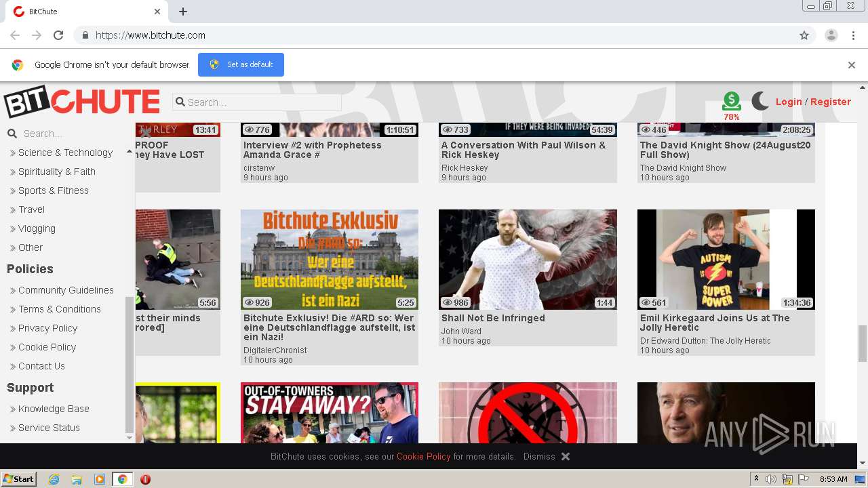Open DigitalerChronist channel
The image size is (868, 488).
[x=275, y=350]
